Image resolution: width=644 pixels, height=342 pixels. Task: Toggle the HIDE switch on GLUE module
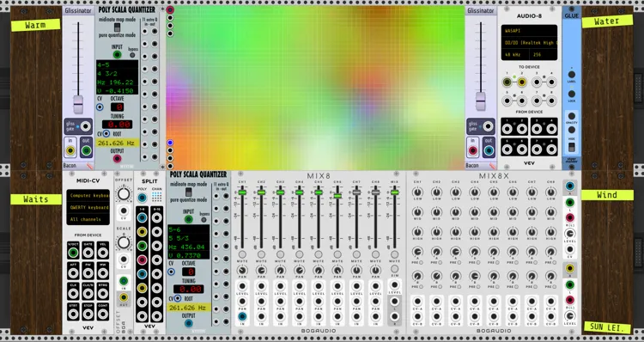(x=571, y=146)
